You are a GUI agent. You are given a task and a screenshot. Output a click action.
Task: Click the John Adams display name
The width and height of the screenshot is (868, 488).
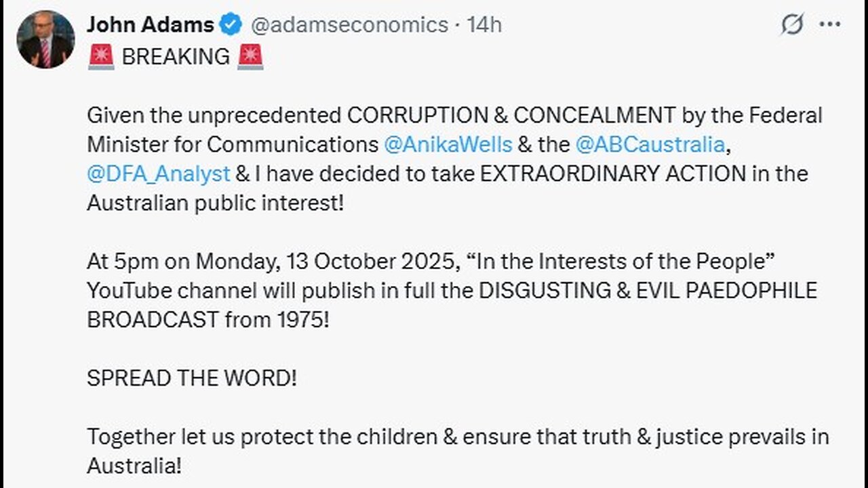point(150,25)
